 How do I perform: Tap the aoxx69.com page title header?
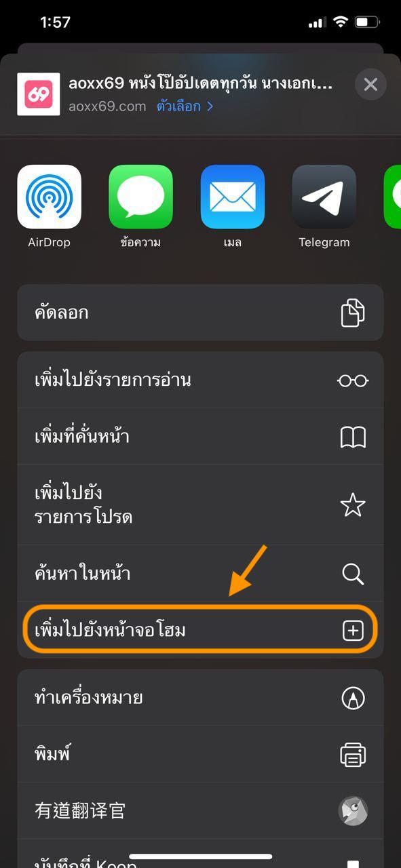point(200,83)
